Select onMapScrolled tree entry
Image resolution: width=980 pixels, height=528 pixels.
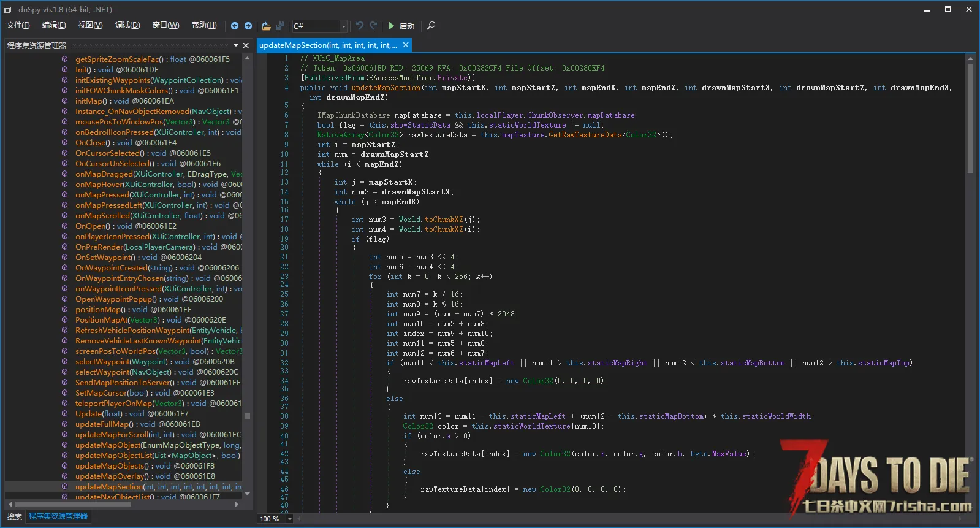[158, 215]
